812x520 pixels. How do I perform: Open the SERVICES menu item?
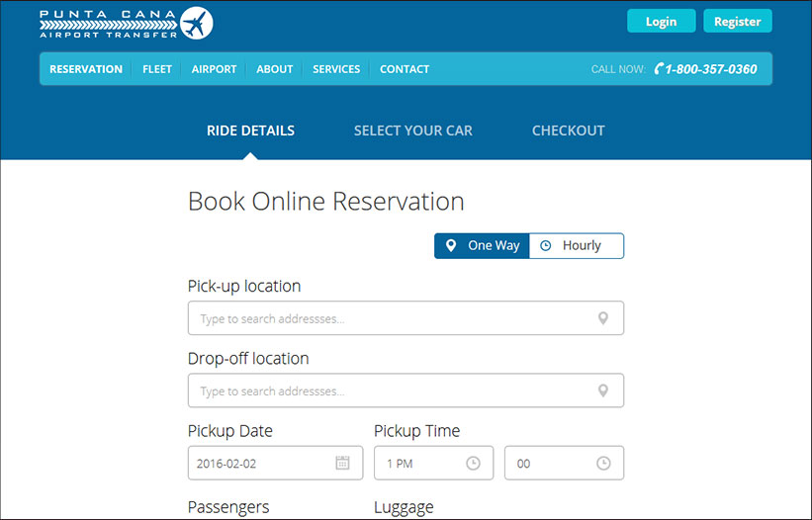coord(336,69)
